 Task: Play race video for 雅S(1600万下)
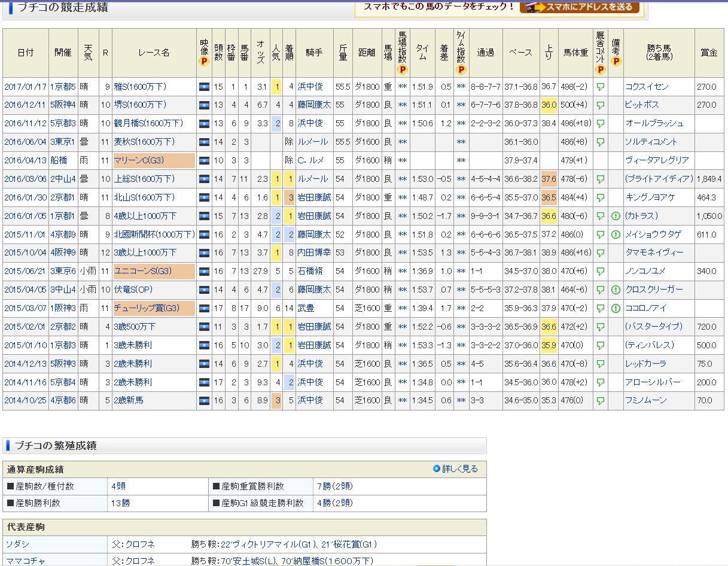204,87
